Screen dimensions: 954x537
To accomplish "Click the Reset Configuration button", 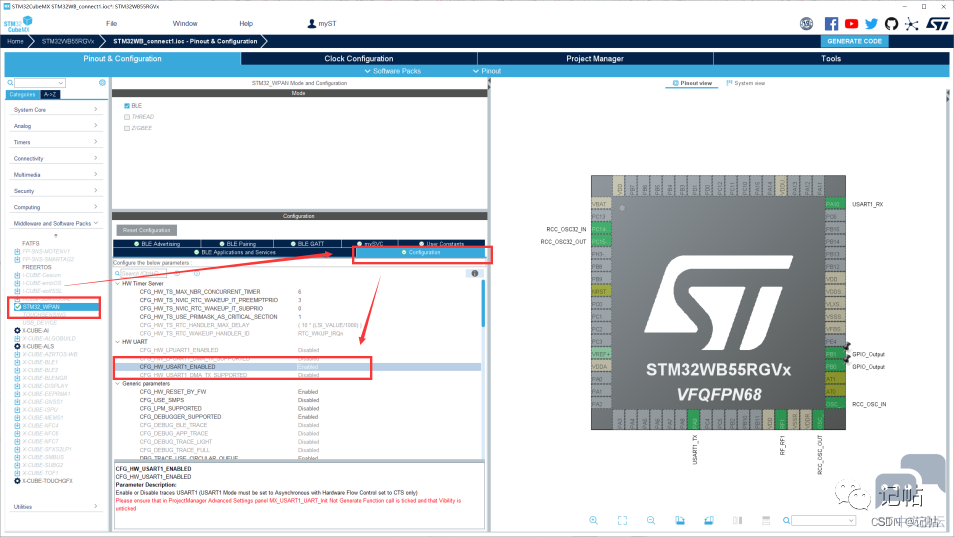I will click(x=147, y=230).
